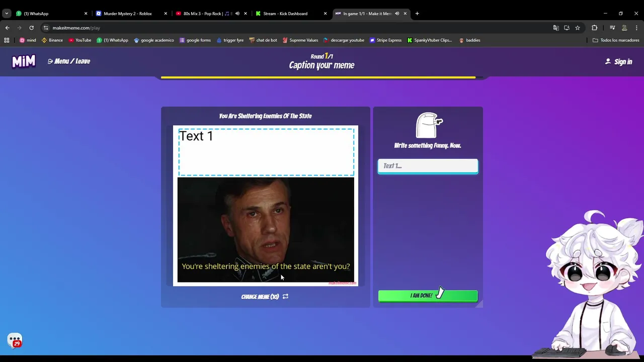Mute audio on Make it Meme tab

pyautogui.click(x=397, y=14)
